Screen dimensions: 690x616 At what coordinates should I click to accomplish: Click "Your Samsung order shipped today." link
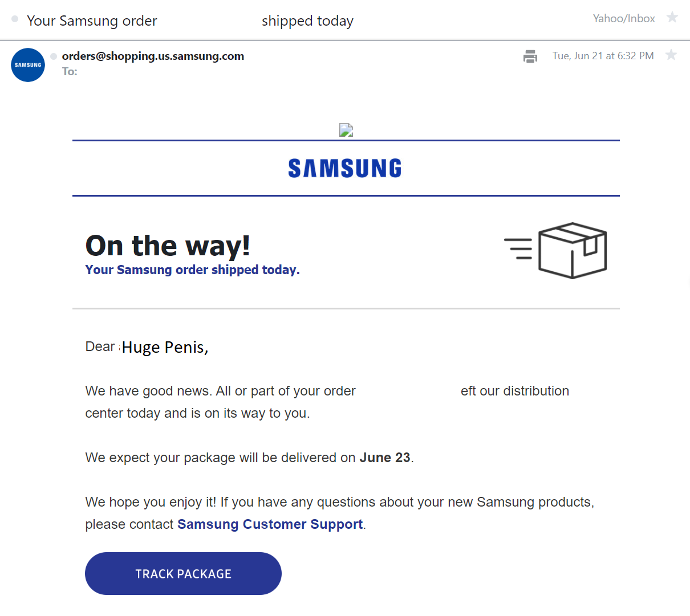tap(192, 270)
